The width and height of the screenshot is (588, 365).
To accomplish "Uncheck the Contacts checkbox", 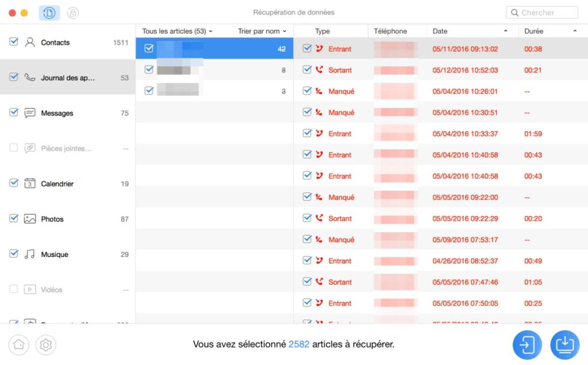I will (x=14, y=42).
